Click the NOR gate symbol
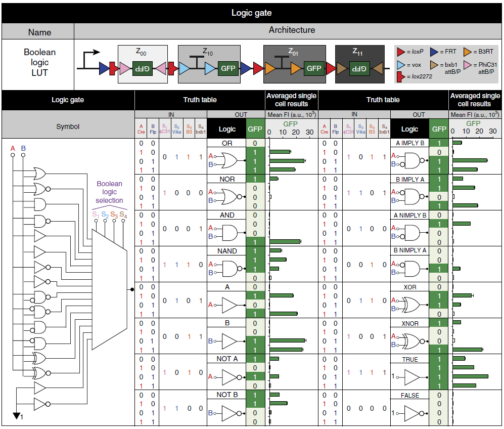This screenshot has height=429, width=504. pyautogui.click(x=226, y=196)
